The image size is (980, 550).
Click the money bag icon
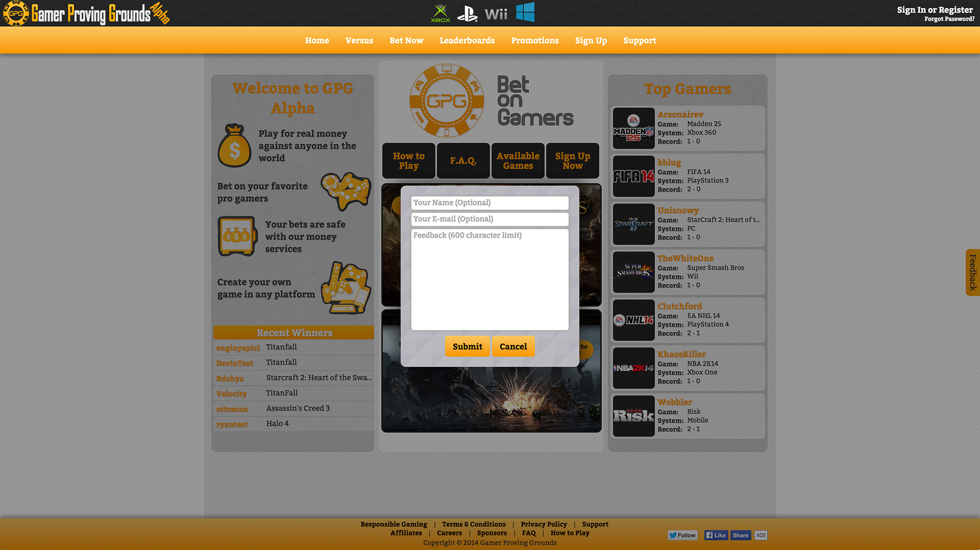point(234,145)
